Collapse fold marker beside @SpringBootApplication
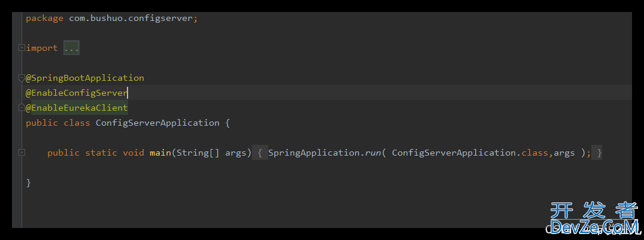Image resolution: width=644 pixels, height=240 pixels. (22, 78)
